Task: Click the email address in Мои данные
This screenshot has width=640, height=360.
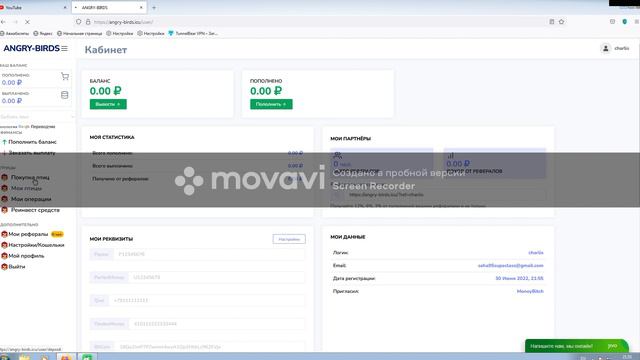Action: click(x=511, y=266)
